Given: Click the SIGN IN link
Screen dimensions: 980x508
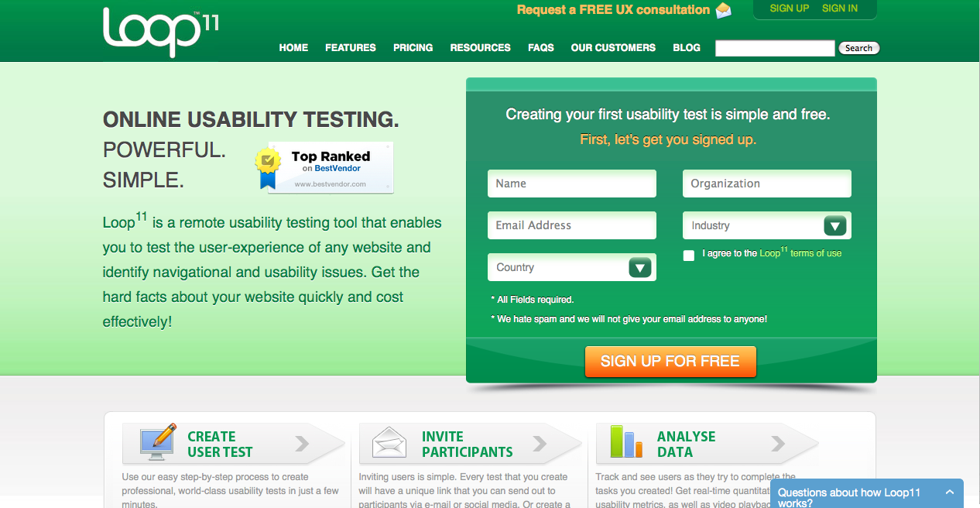Looking at the screenshot, I should (x=840, y=9).
